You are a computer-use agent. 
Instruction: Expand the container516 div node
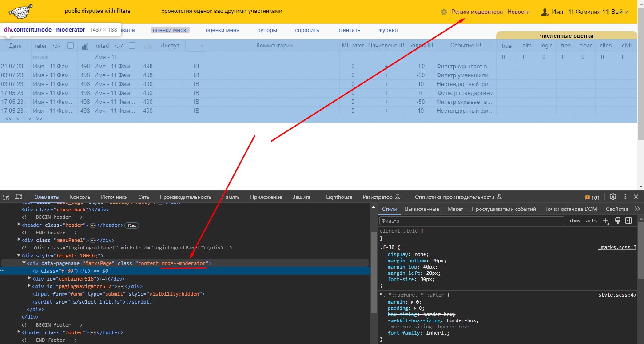pyautogui.click(x=29, y=278)
